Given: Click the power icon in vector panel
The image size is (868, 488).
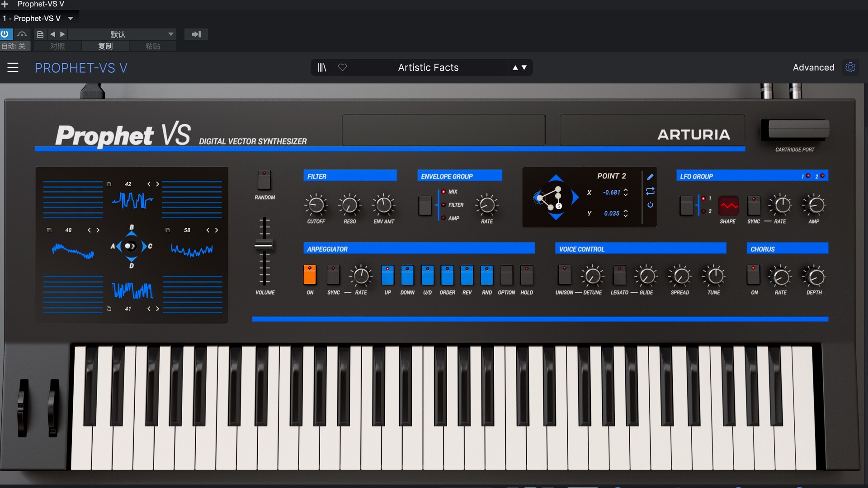Looking at the screenshot, I should pyautogui.click(x=650, y=205).
